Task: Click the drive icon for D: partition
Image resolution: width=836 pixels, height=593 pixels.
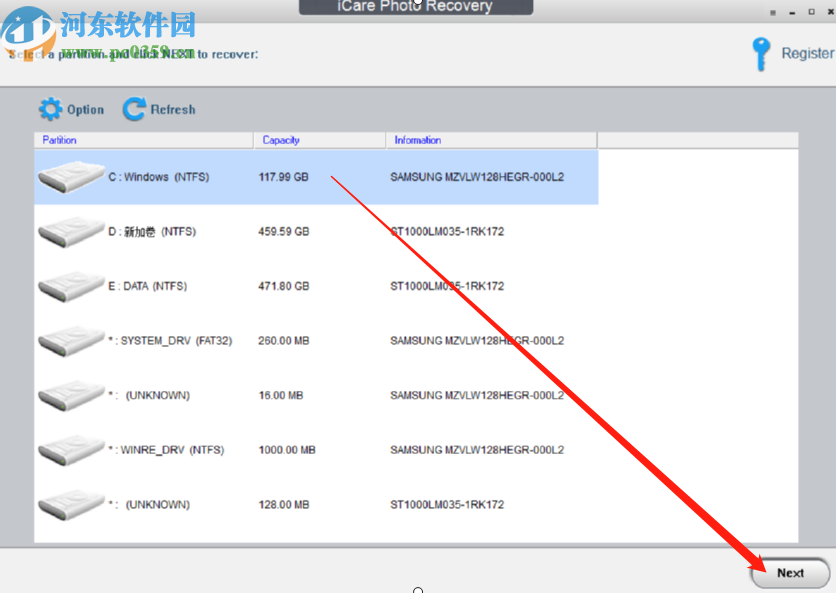Action: [x=71, y=232]
